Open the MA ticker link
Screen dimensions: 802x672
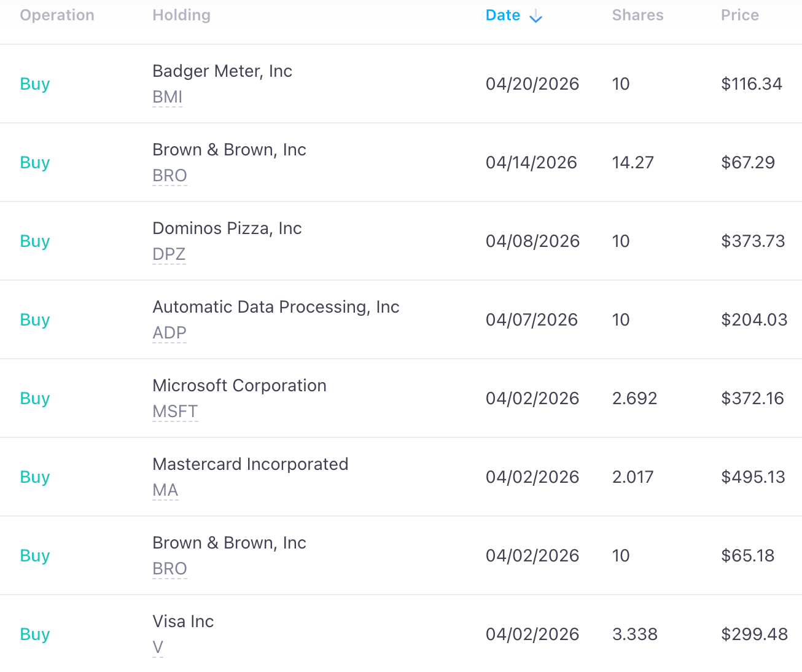pos(165,490)
